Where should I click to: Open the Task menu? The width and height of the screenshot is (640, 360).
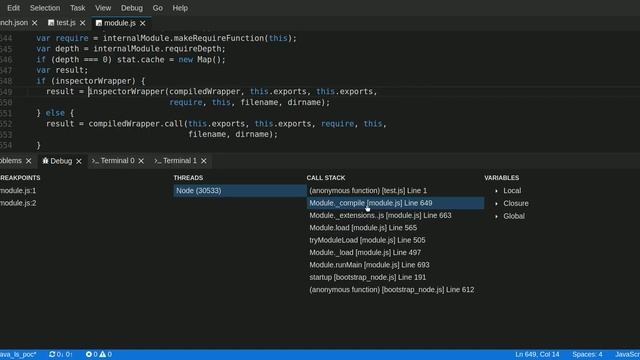click(78, 8)
